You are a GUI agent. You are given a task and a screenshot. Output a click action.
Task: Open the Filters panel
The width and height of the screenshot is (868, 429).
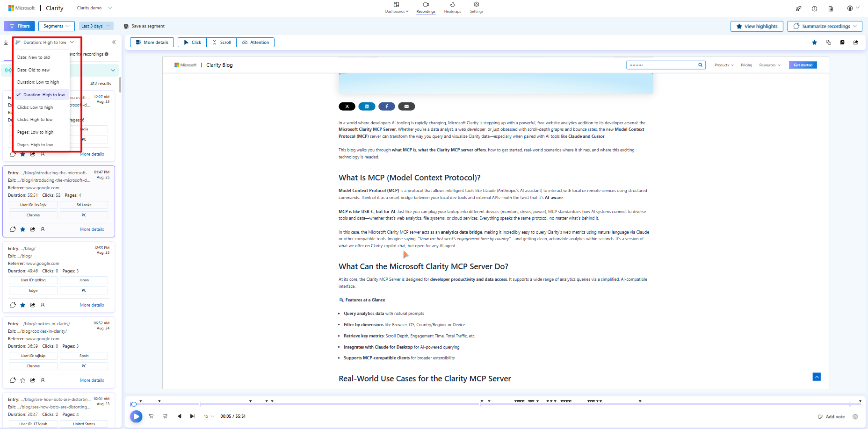(x=19, y=26)
